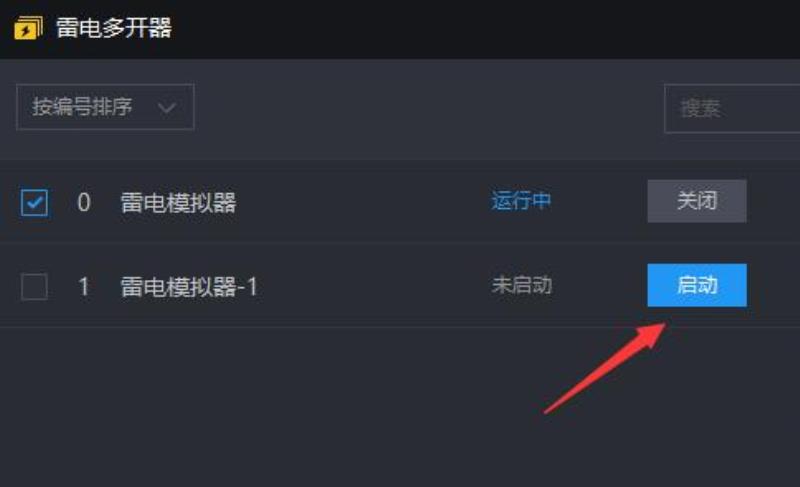Expand the chevron arrow in the sort box

[167, 108]
